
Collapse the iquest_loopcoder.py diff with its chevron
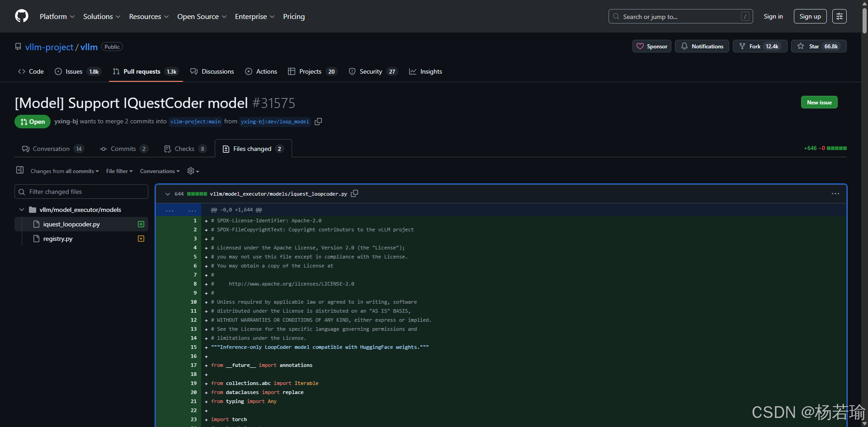point(167,193)
